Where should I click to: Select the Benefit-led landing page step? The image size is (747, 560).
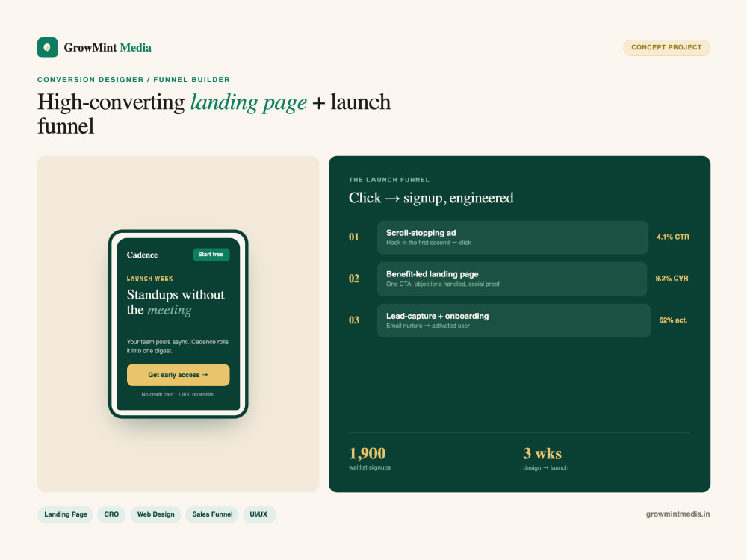[x=512, y=279]
